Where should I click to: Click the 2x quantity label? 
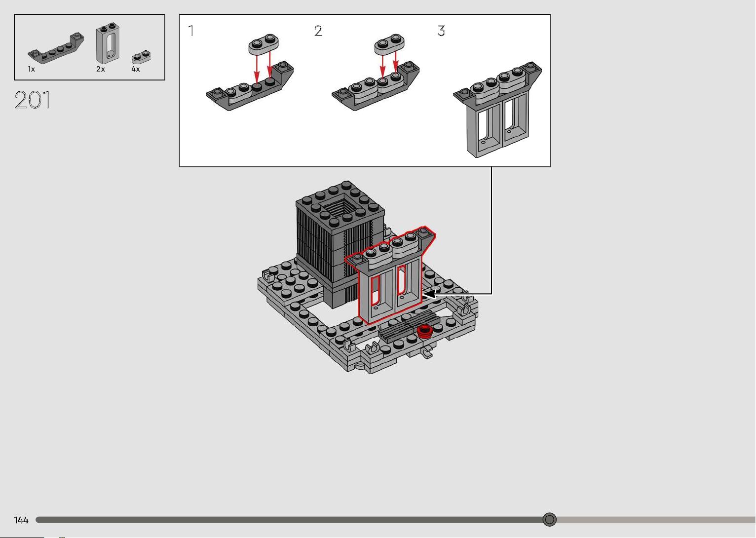tap(101, 69)
